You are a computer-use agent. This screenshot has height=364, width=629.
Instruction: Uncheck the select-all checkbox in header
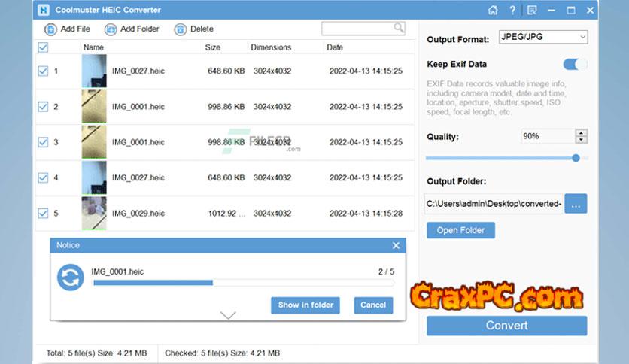[x=43, y=47]
